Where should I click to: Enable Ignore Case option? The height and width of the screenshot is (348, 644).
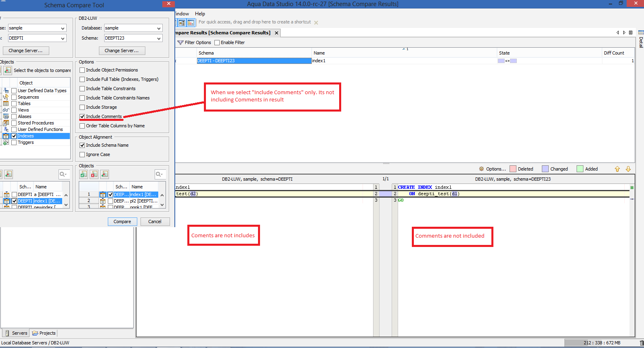pyautogui.click(x=82, y=154)
